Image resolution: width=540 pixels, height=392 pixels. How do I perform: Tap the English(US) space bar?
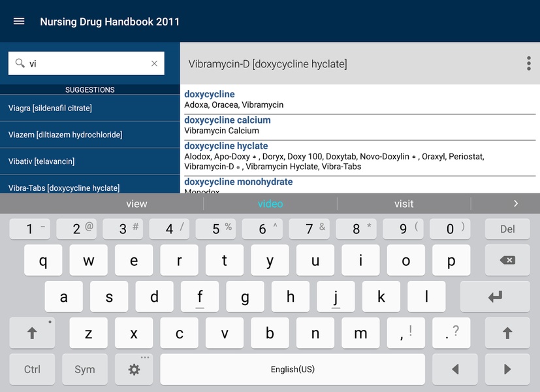293,369
